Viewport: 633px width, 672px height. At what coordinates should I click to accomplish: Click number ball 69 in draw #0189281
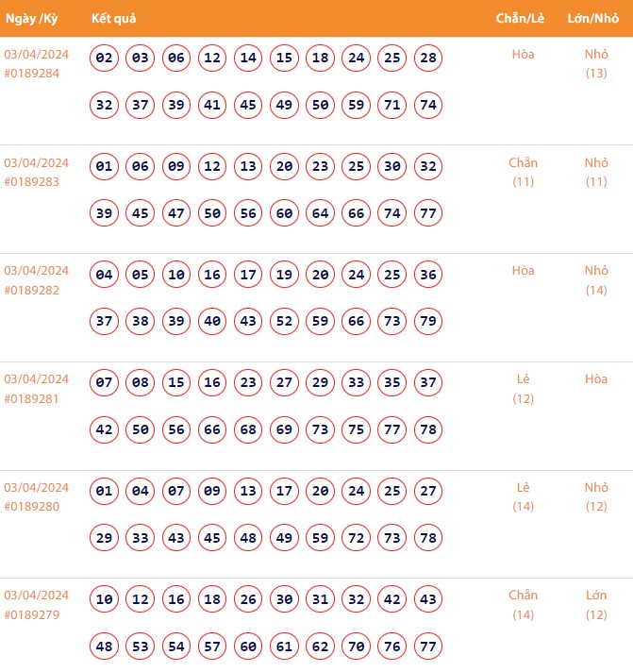[285, 430]
